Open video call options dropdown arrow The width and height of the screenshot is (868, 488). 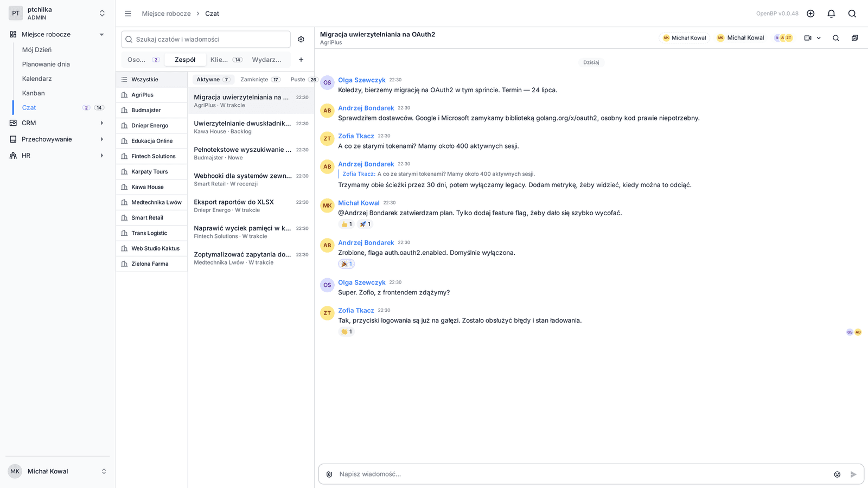(819, 38)
